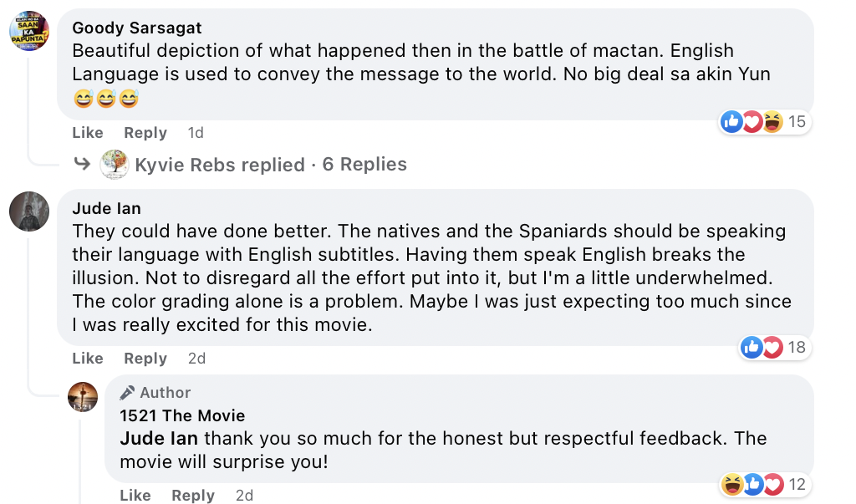Open Jude Ian's profile avatar
The width and height of the screenshot is (856, 504).
29,211
